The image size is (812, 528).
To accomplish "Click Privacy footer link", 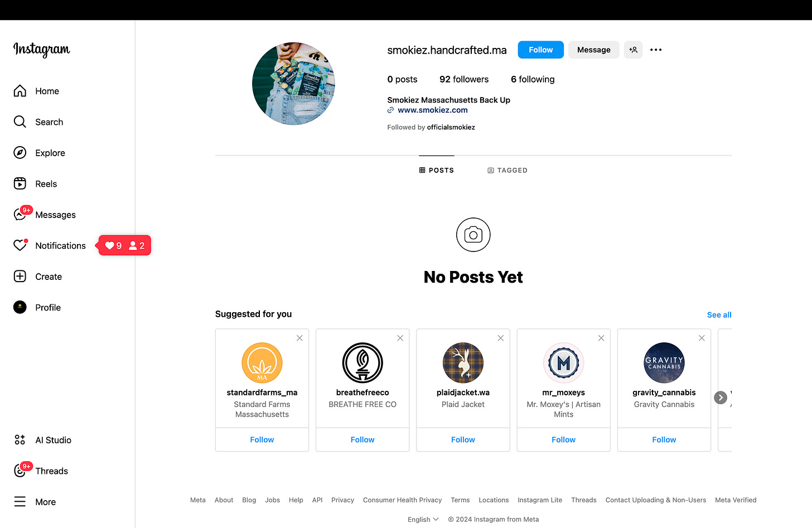I will tap(342, 500).
